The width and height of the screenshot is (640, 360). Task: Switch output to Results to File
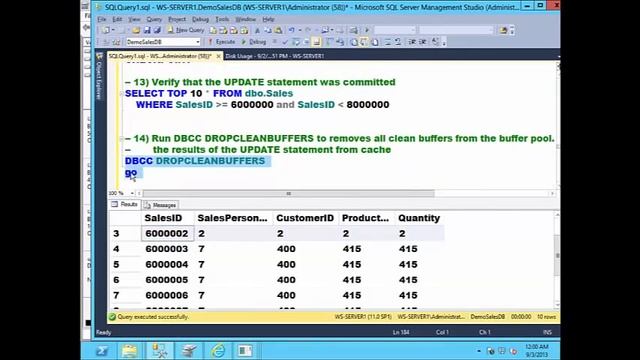(374, 42)
